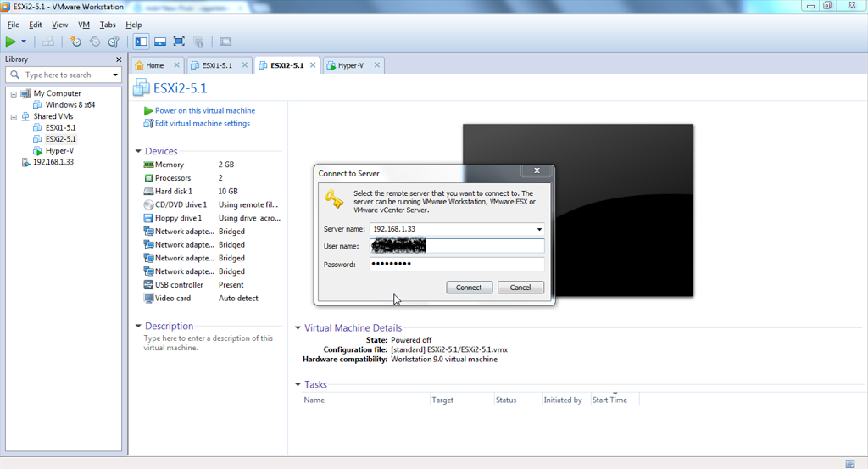868x475 pixels.
Task: Close the Hyper-V tab
Action: [377, 64]
